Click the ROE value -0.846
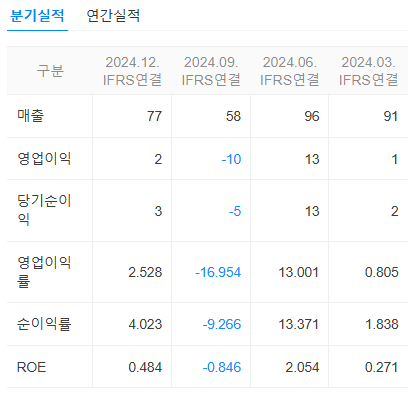414x396 pixels. [222, 367]
